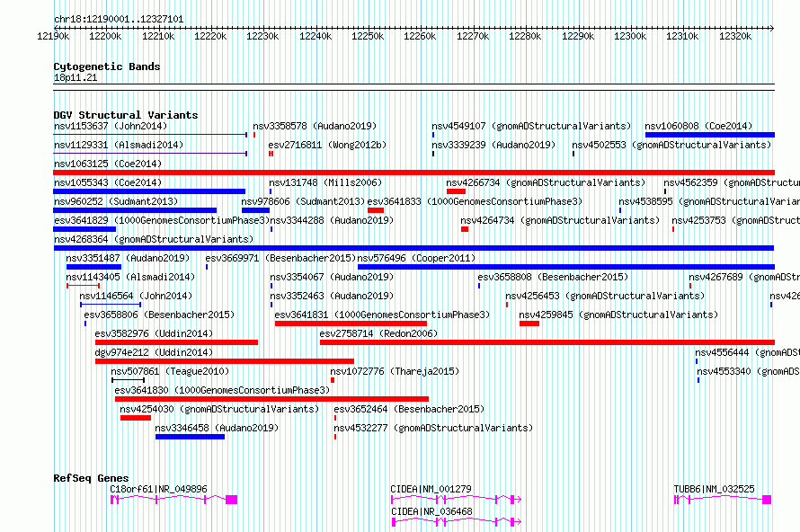Click nsv4264734 gnomADStructuralVariants label

560,220
